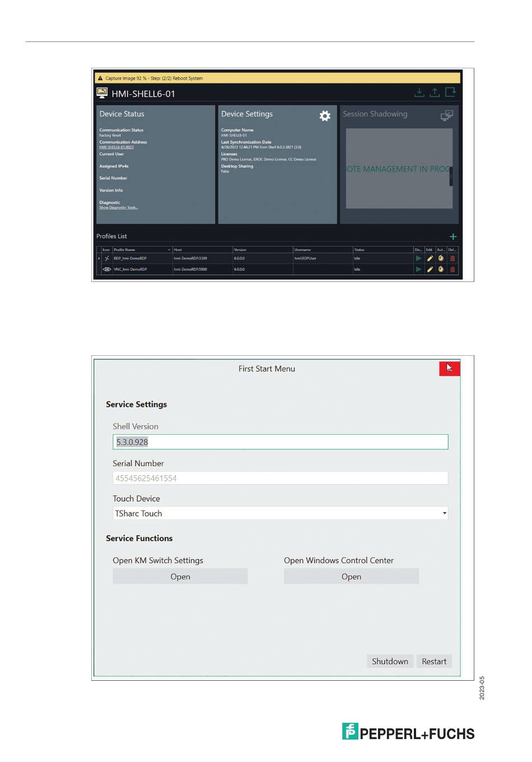532x762 pixels.
Task: Click Open under Open Windows Control Center
Action: 351,577
